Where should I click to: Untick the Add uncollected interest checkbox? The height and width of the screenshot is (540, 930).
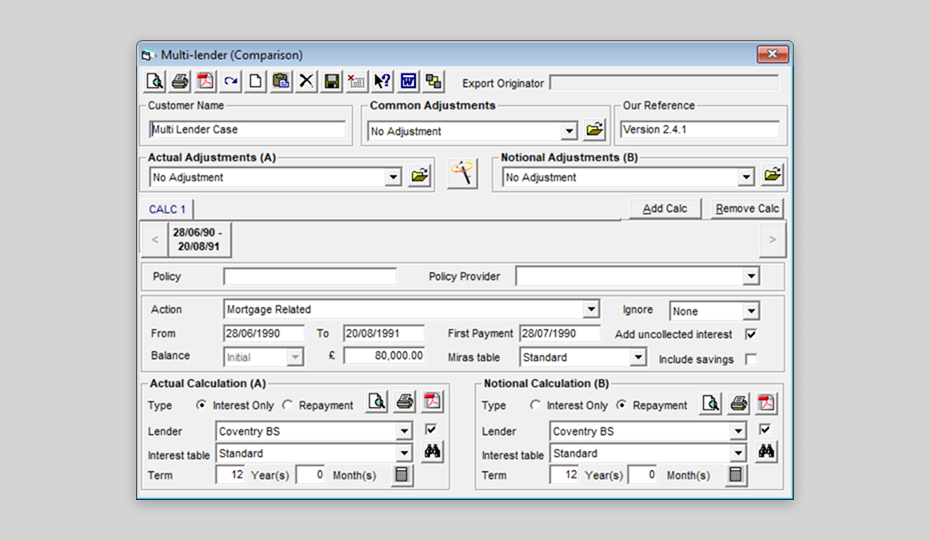click(751, 334)
